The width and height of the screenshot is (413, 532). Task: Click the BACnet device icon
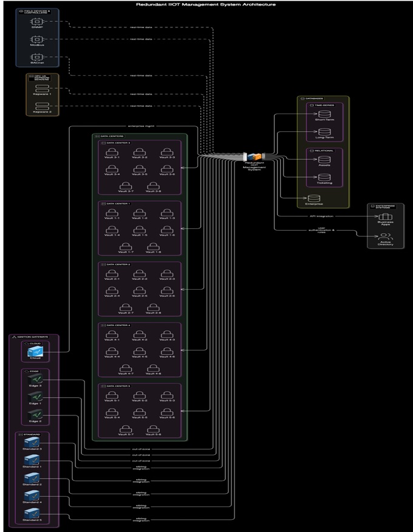point(36,57)
